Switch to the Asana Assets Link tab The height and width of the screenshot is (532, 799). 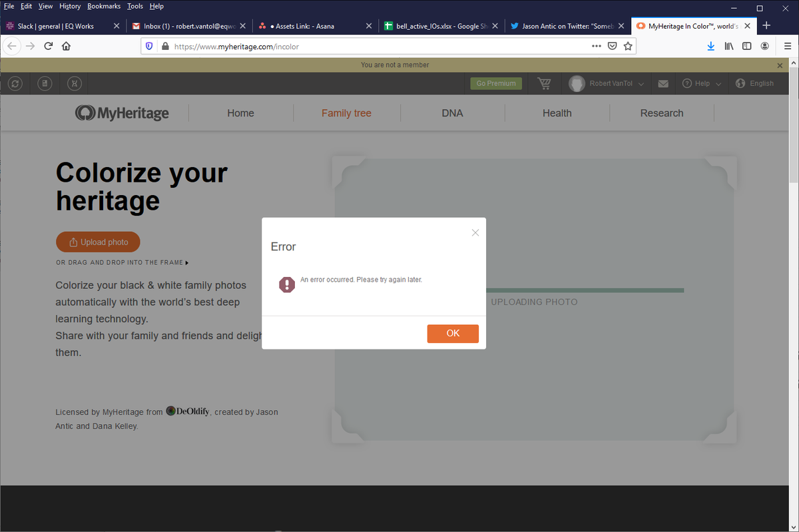[315, 26]
